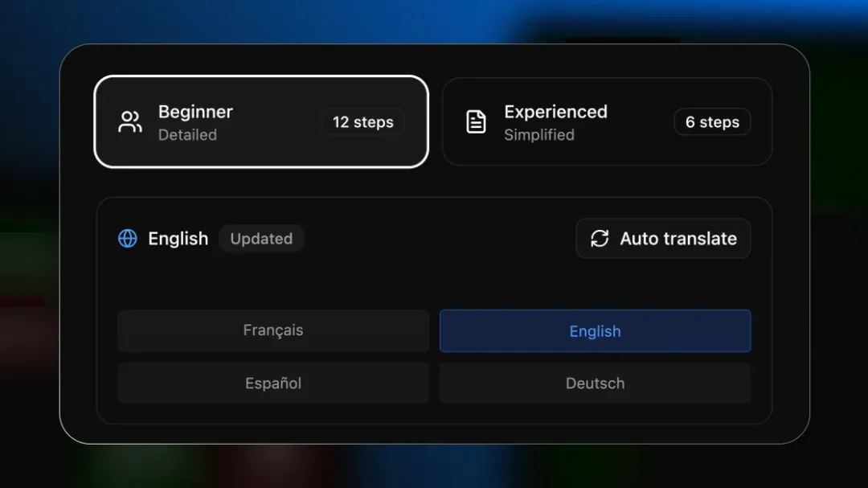Screen dimensions: 868x488
Task: Switch language to Deutsch
Action: (595, 383)
